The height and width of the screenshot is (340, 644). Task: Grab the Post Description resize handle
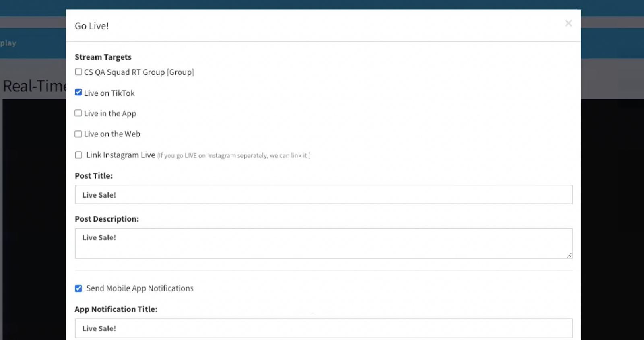[569, 255]
